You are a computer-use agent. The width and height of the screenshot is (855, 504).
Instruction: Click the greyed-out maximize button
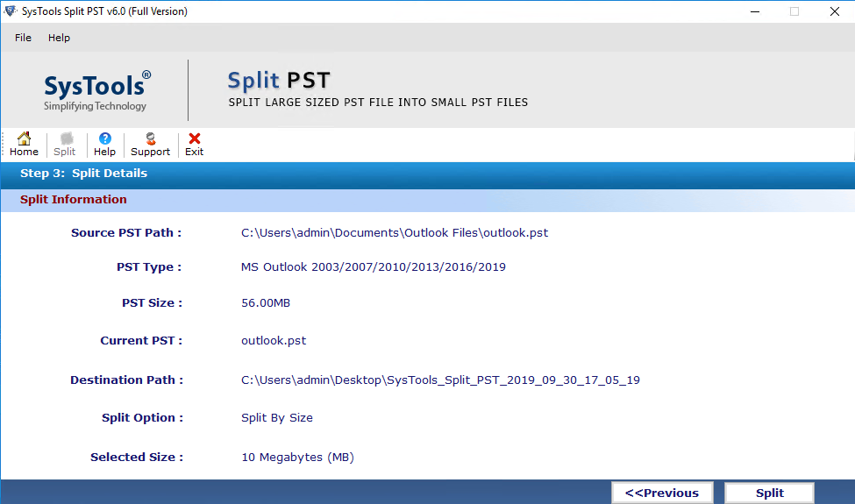pos(794,11)
